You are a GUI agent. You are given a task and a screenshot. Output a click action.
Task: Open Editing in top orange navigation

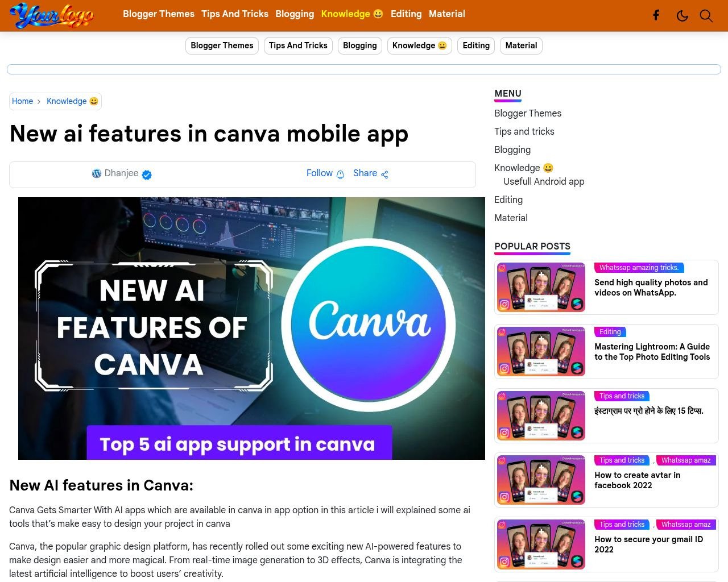pyautogui.click(x=406, y=14)
